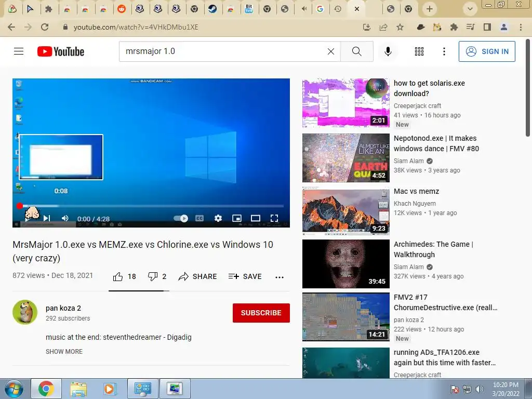Click the black hat extension icon

tap(421, 27)
